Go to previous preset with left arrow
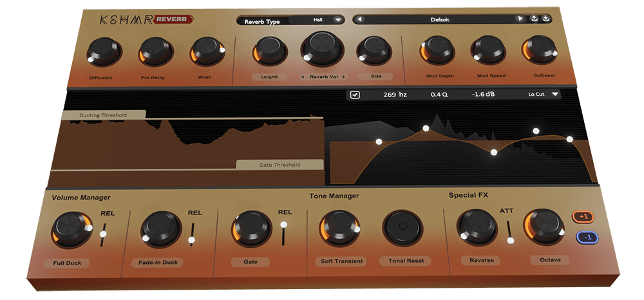Viewport: 644px width, 300px height. (360, 19)
